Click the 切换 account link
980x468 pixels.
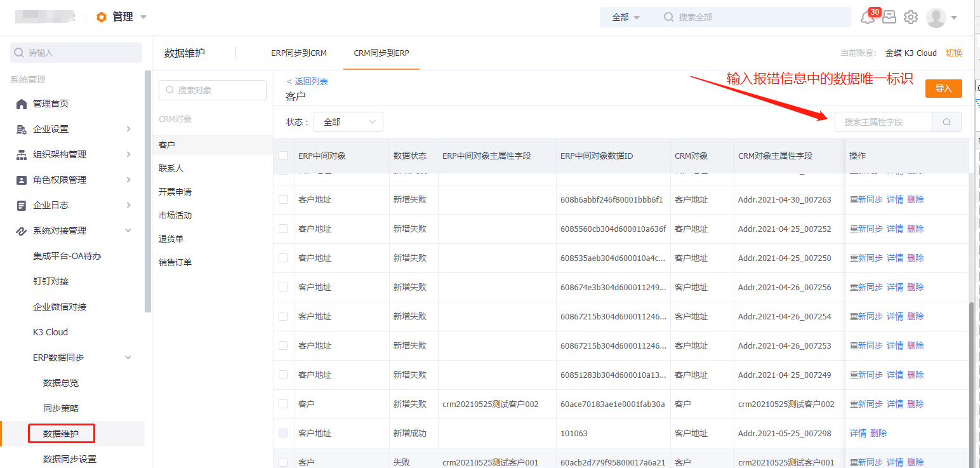pos(954,53)
